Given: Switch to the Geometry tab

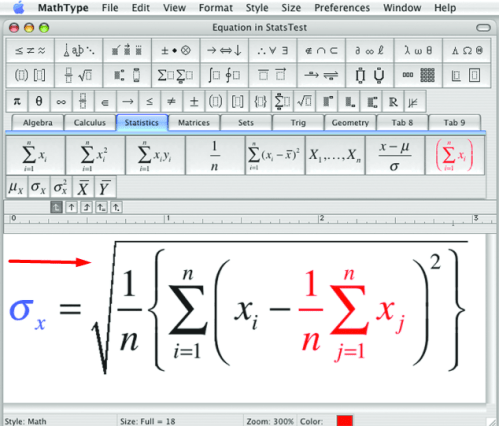Looking at the screenshot, I should pos(350,123).
